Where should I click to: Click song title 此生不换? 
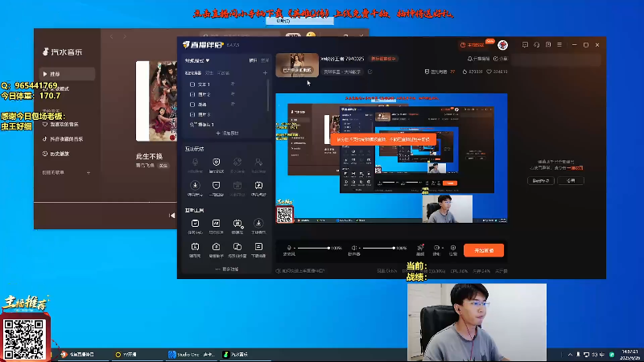click(149, 156)
